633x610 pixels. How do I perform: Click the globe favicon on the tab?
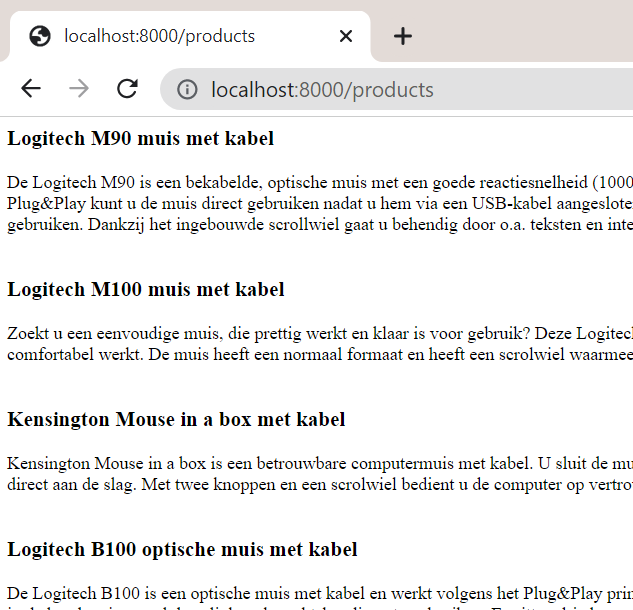point(40,36)
